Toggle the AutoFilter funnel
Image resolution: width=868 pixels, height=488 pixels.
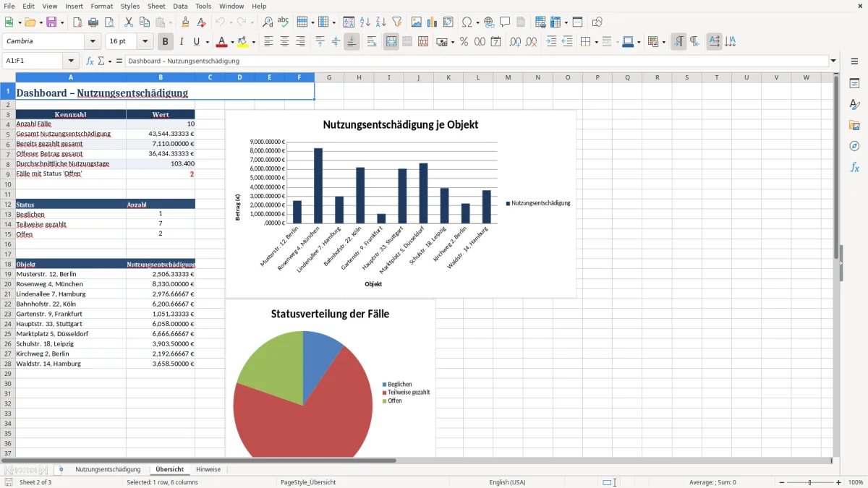click(396, 22)
